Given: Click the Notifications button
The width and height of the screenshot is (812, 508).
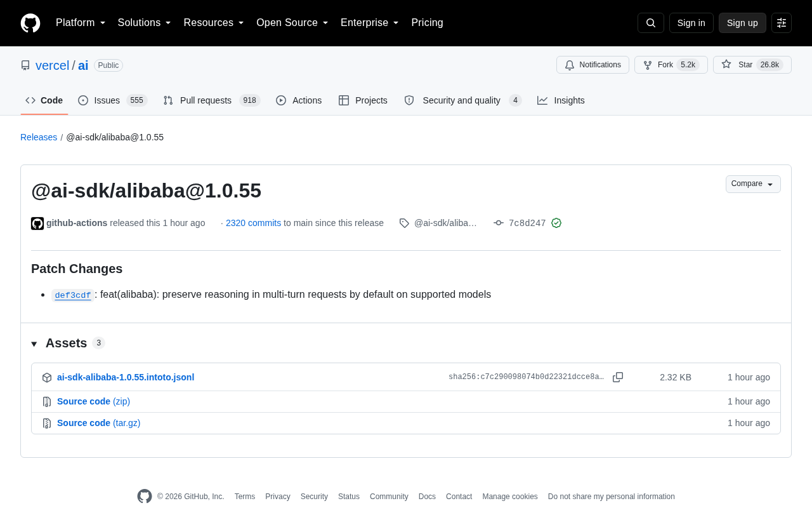Looking at the screenshot, I should pos(593,65).
